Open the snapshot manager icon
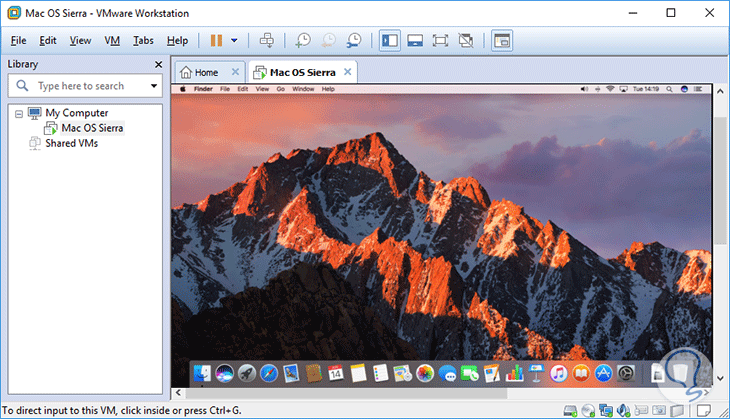 pyautogui.click(x=354, y=41)
